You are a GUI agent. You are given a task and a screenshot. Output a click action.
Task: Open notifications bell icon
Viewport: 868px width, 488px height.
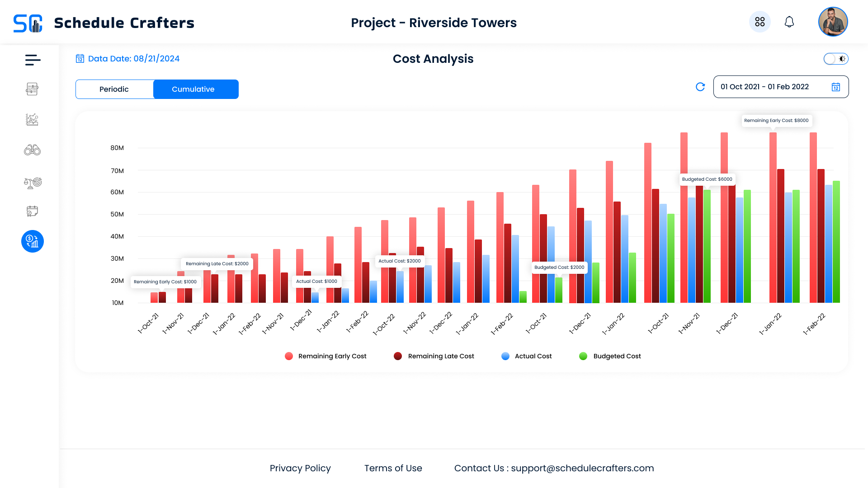[x=789, y=22]
